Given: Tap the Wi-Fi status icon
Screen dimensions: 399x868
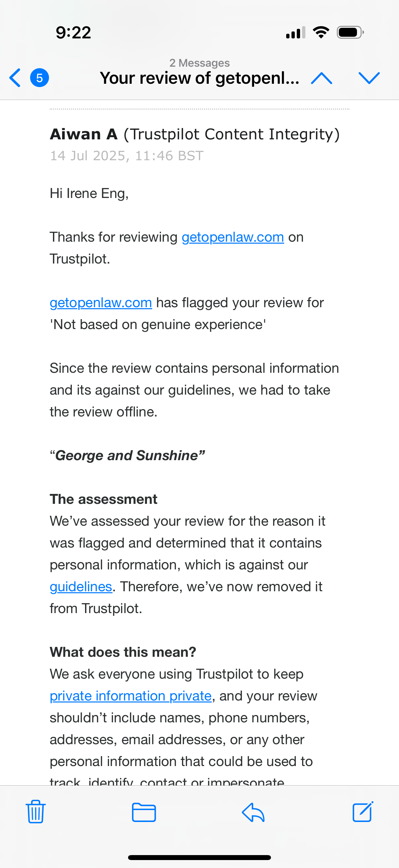Looking at the screenshot, I should pyautogui.click(x=321, y=32).
